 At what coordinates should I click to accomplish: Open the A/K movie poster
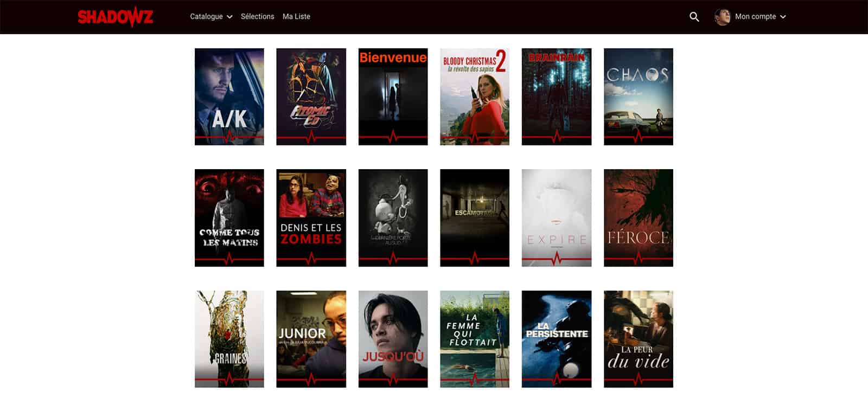click(229, 97)
